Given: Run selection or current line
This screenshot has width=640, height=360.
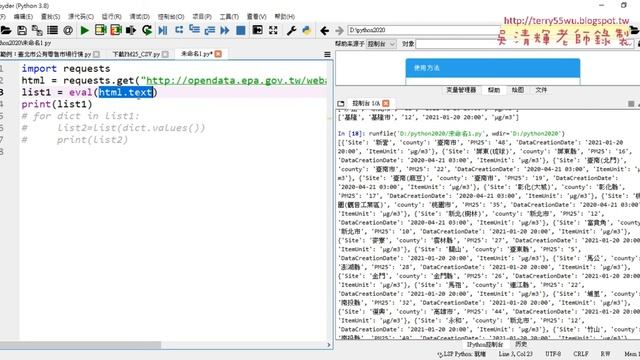Looking at the screenshot, I should [131, 30].
